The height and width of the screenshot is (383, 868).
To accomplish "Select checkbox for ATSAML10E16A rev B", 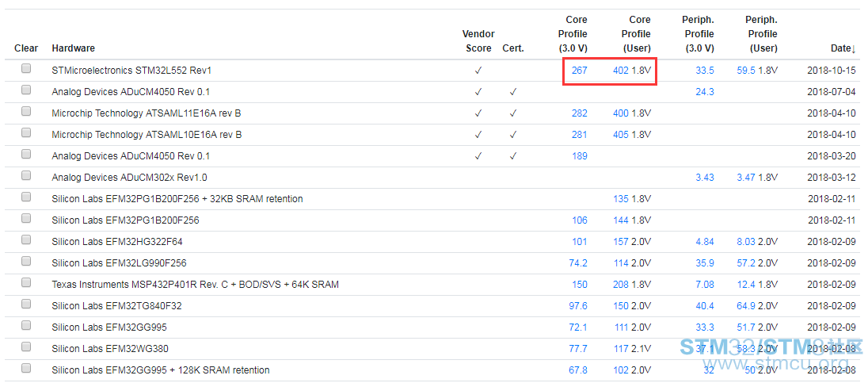I will click(26, 133).
